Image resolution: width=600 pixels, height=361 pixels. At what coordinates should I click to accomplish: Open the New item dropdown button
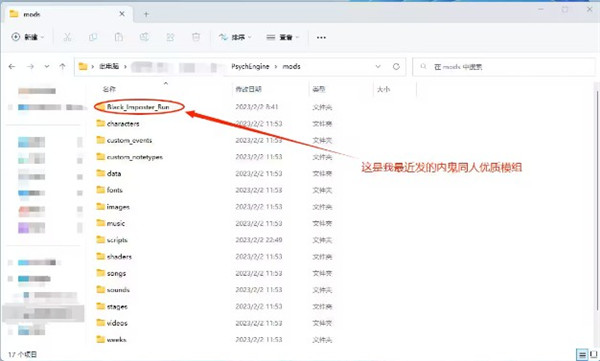coord(28,37)
